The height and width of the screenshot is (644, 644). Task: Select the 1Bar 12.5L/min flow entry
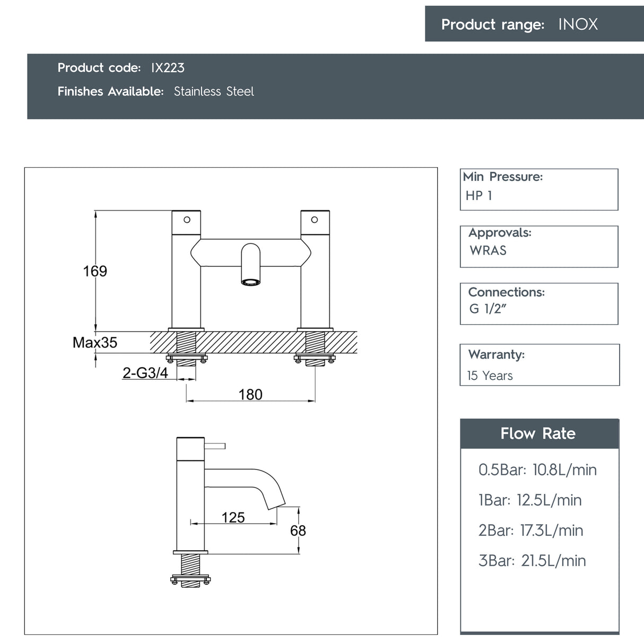pyautogui.click(x=530, y=500)
